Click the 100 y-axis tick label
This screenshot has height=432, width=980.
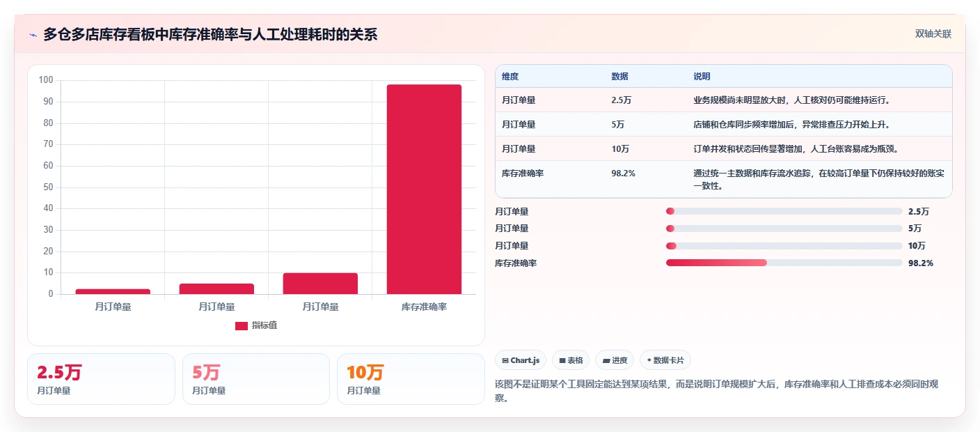pyautogui.click(x=46, y=80)
